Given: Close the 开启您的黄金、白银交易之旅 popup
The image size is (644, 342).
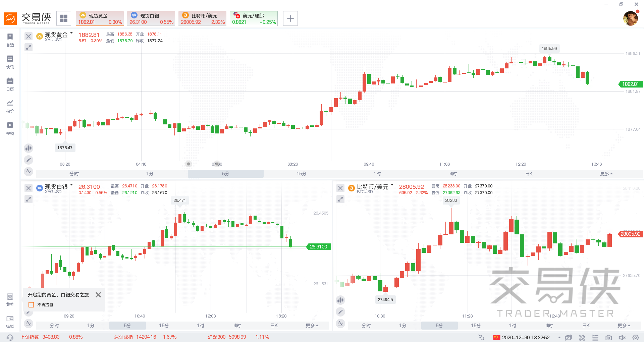Looking at the screenshot, I should click(x=98, y=295).
